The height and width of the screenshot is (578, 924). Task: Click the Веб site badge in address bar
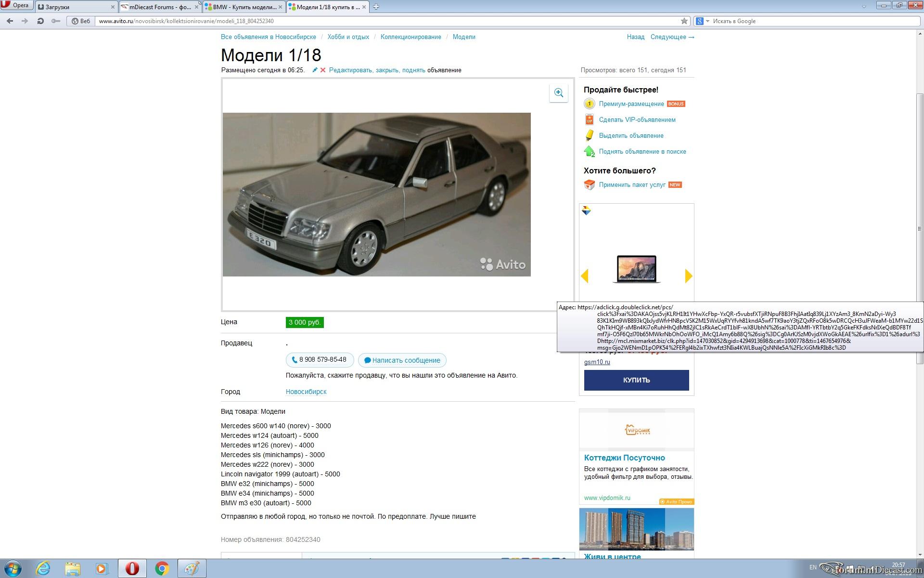[80, 21]
